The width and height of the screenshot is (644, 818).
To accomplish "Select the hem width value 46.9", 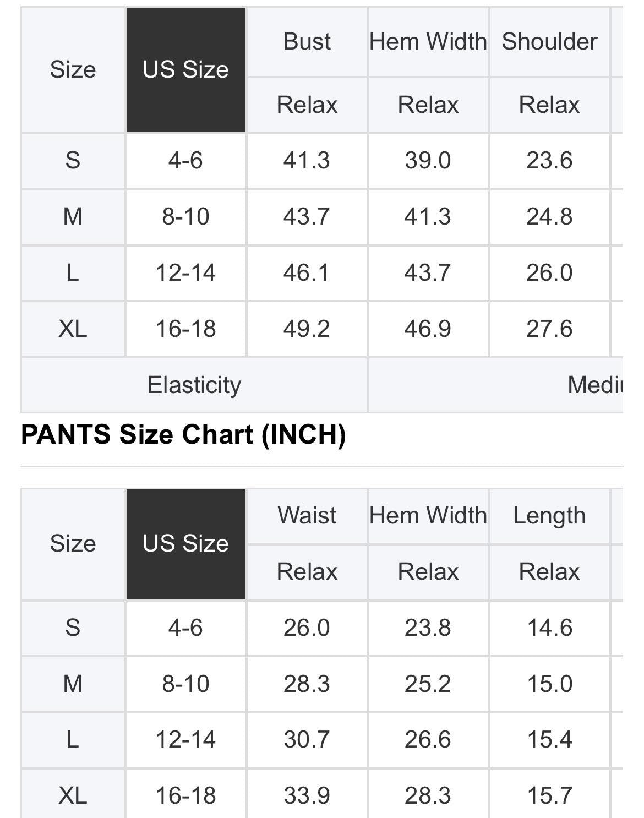I will (x=428, y=329).
